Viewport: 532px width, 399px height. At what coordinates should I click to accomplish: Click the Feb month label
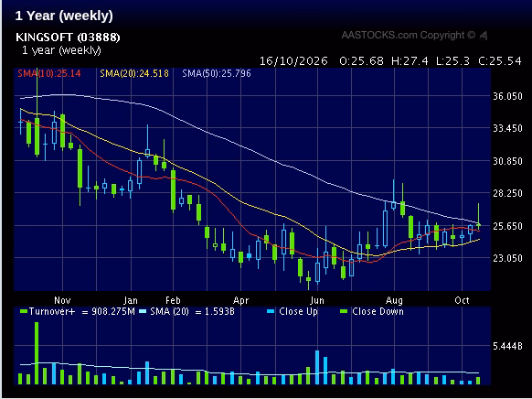pyautogui.click(x=173, y=300)
